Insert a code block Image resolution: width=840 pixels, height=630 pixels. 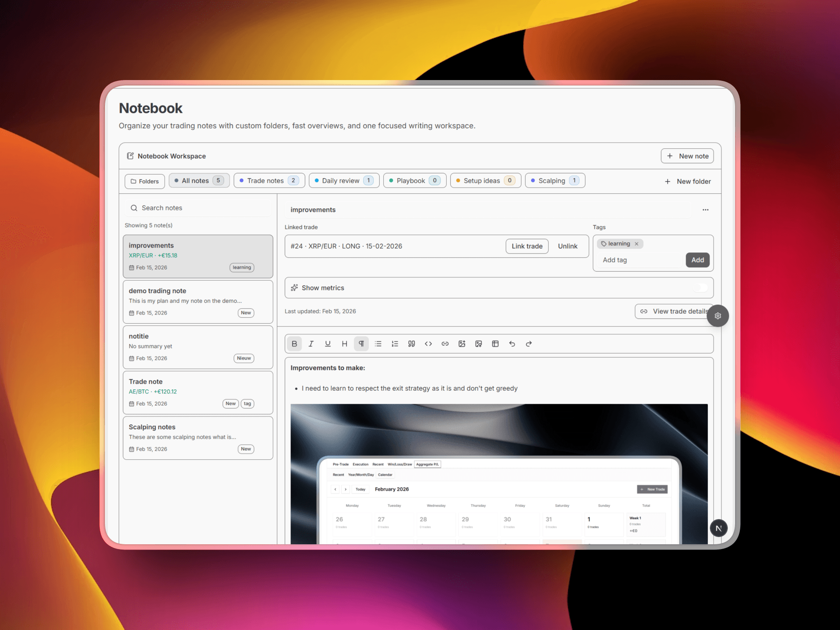[428, 343]
